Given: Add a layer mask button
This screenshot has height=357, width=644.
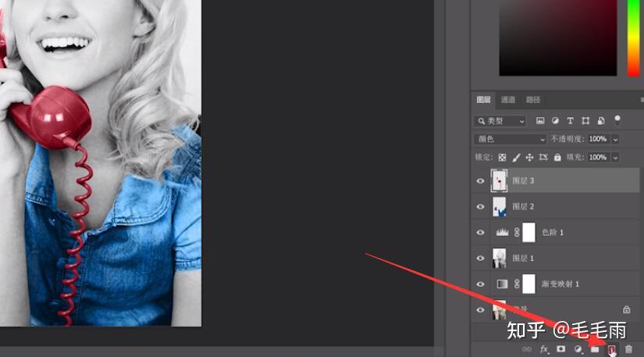Looking at the screenshot, I should pyautogui.click(x=561, y=349).
